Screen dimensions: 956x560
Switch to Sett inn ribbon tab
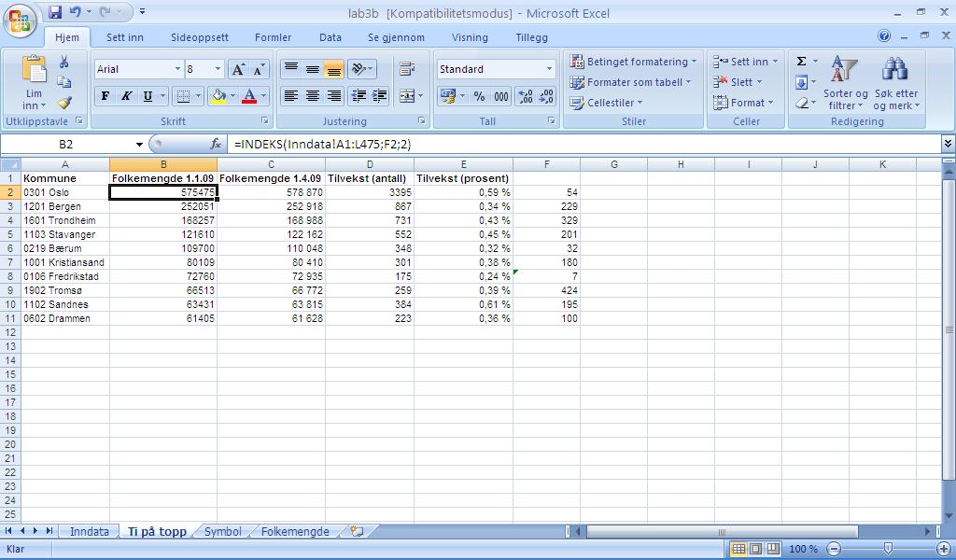click(125, 37)
